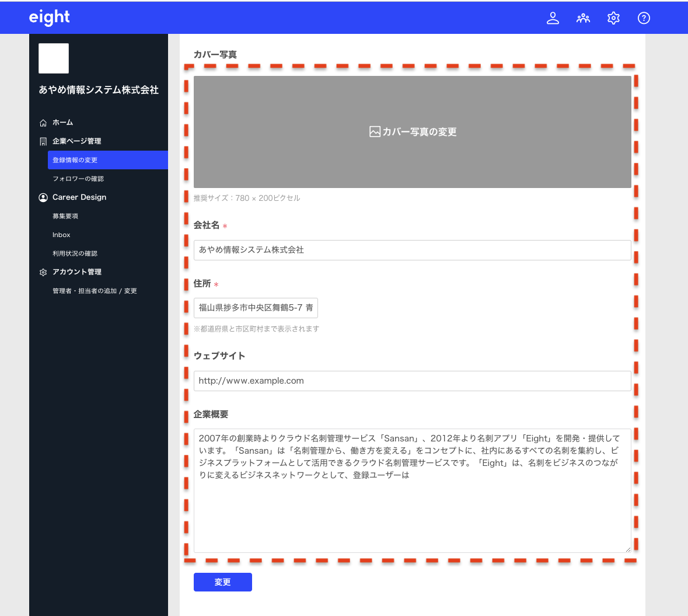Click the home icon beside ホーム
Viewport: 688px width, 616px height.
pos(43,123)
